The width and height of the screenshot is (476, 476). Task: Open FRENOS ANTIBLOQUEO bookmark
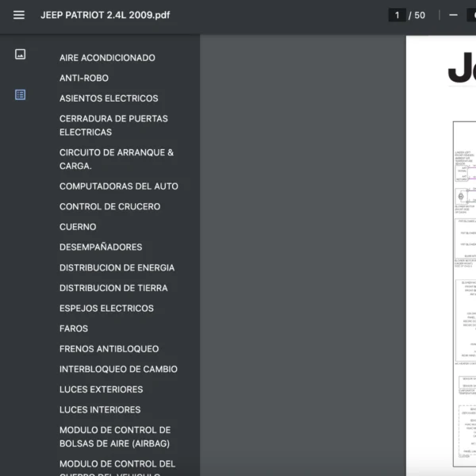[x=109, y=349]
